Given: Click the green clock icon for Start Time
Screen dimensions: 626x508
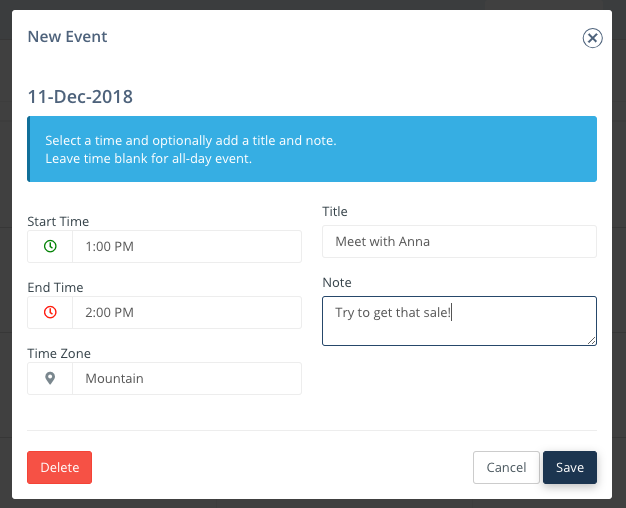Looking at the screenshot, I should (x=50, y=246).
